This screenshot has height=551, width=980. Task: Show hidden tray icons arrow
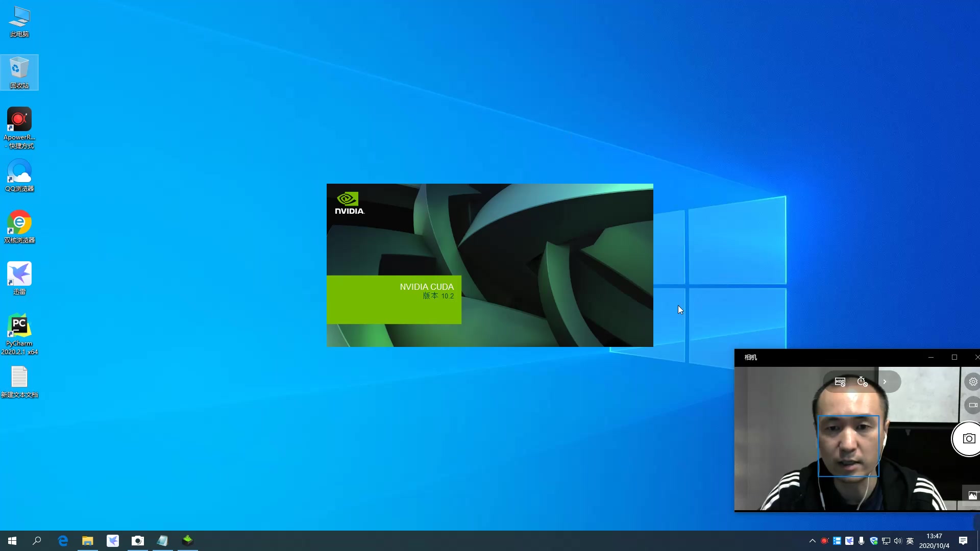[x=812, y=541]
